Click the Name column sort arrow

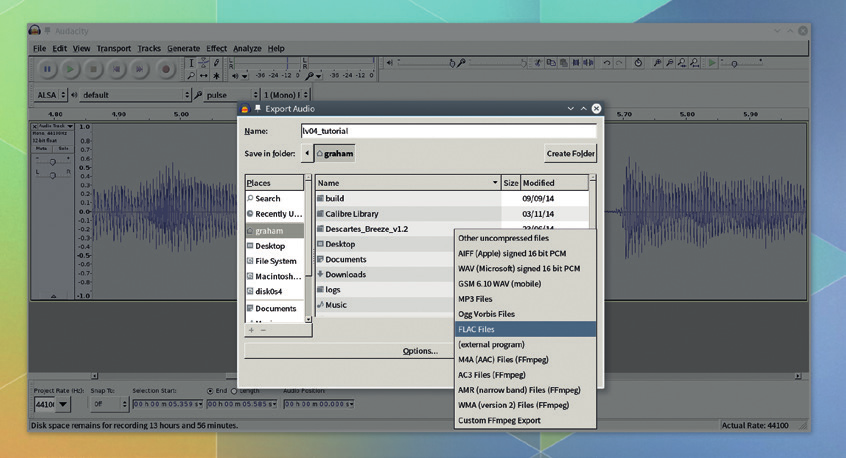[495, 183]
